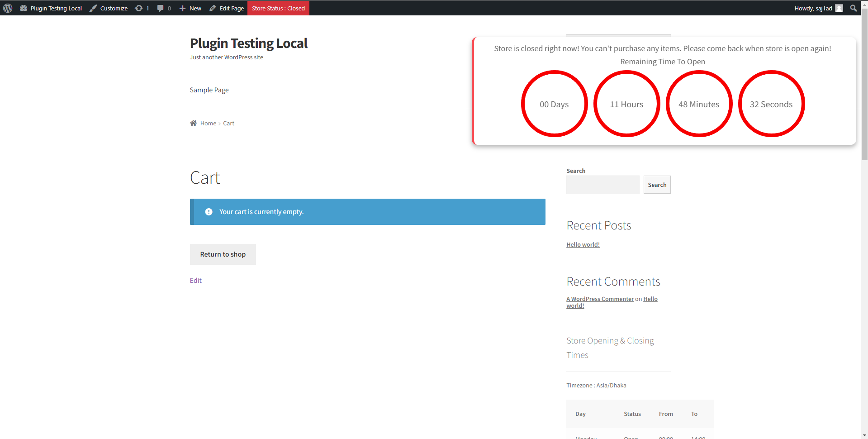Open the New content menu
This screenshot has width=868, height=439.
[x=190, y=8]
